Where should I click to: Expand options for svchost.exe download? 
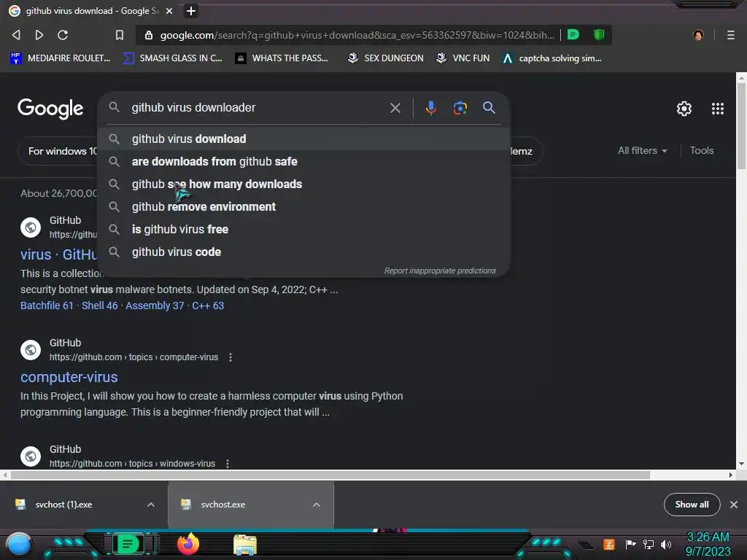[317, 505]
